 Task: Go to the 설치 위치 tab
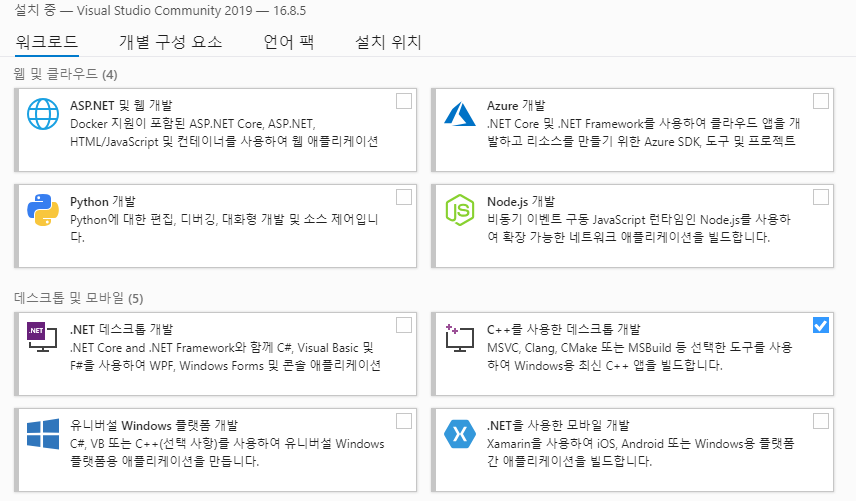click(x=388, y=42)
